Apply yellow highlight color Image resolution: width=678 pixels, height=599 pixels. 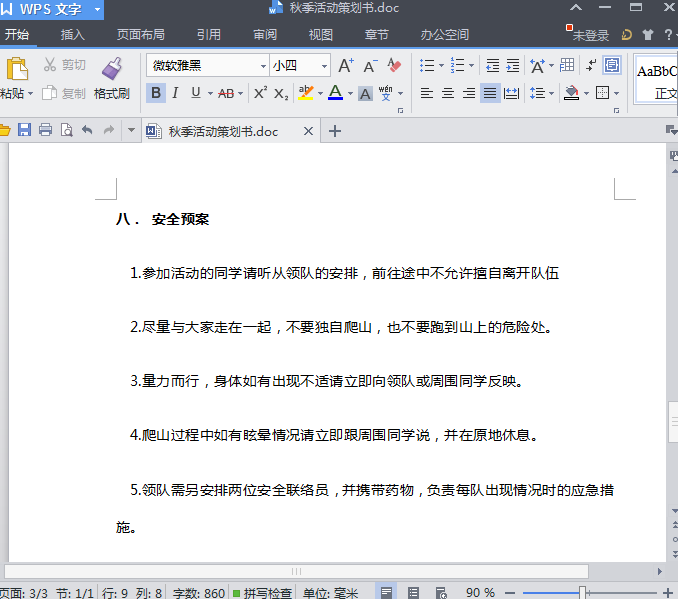[306, 93]
